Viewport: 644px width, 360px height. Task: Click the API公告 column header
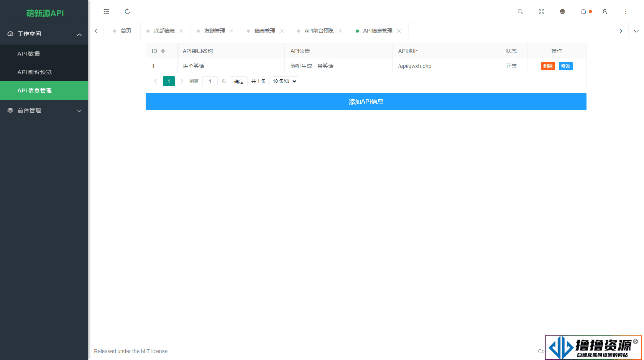click(x=338, y=51)
